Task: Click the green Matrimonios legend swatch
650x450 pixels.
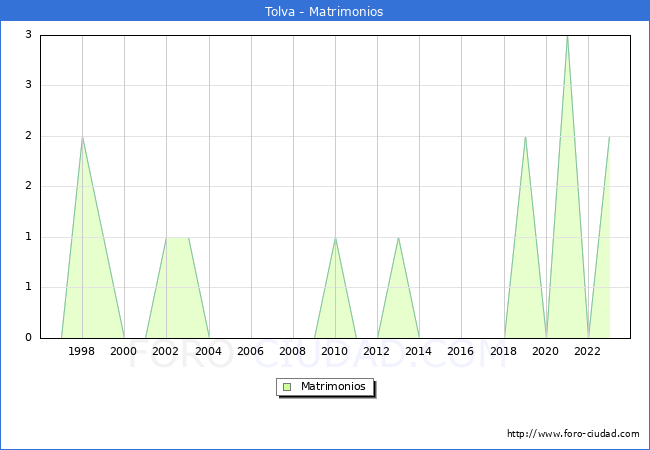Action: point(287,387)
